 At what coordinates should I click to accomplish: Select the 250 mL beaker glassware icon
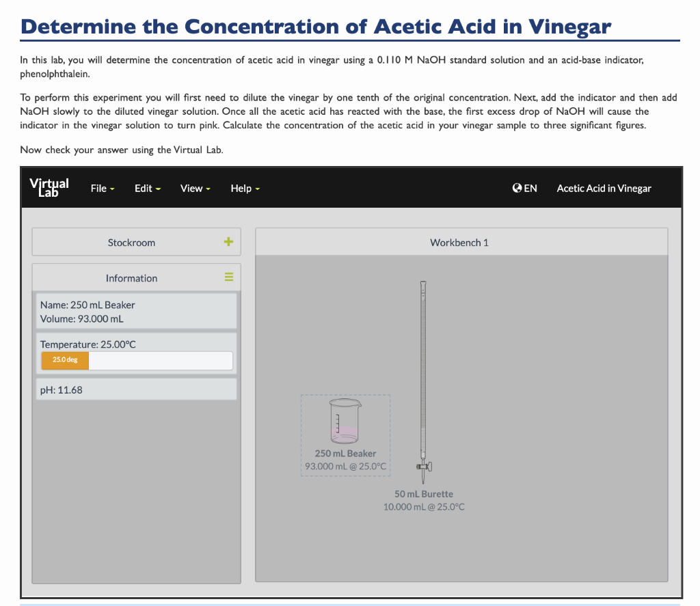(x=345, y=422)
